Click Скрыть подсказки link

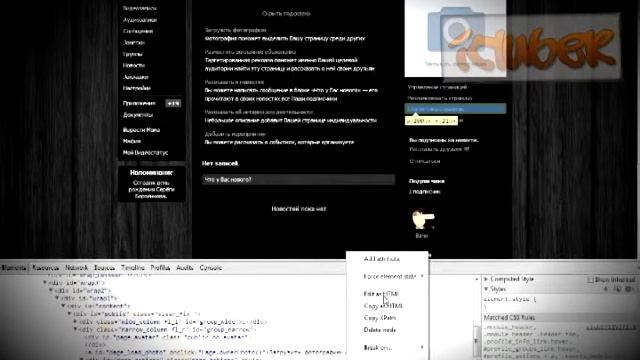pos(286,13)
